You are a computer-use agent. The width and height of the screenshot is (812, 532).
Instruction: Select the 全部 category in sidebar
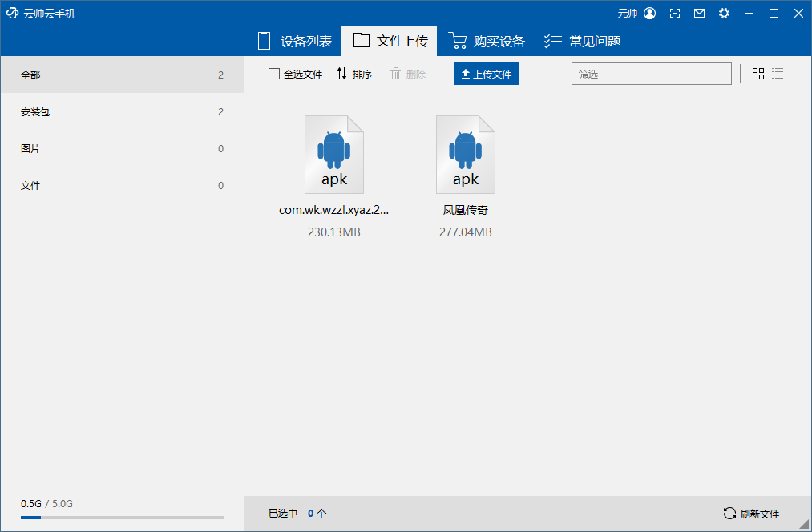point(122,75)
